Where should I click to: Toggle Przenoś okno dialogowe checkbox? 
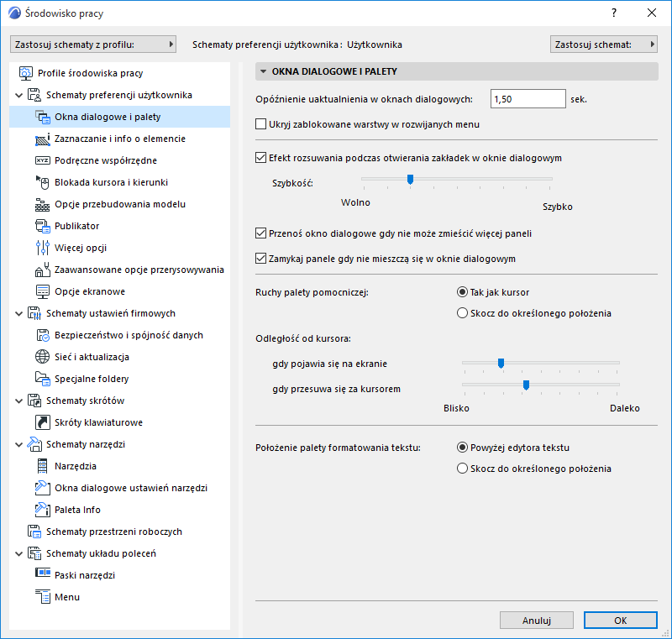260,233
